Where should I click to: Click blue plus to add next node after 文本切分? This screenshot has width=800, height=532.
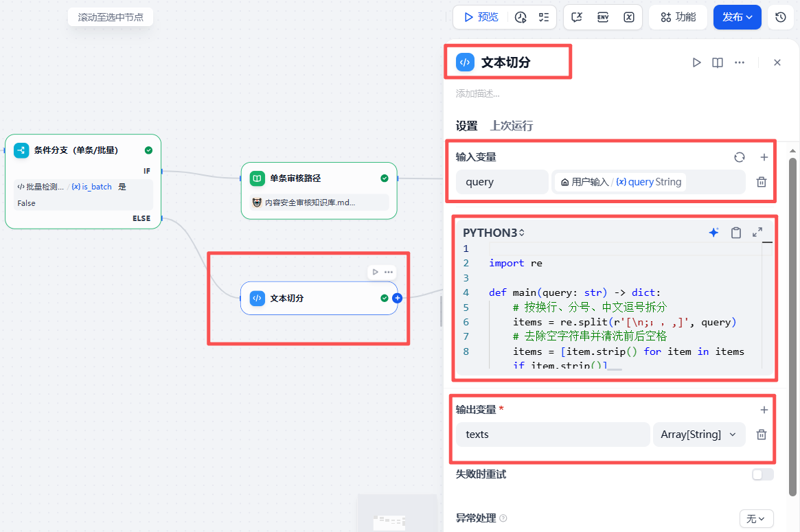coord(398,299)
